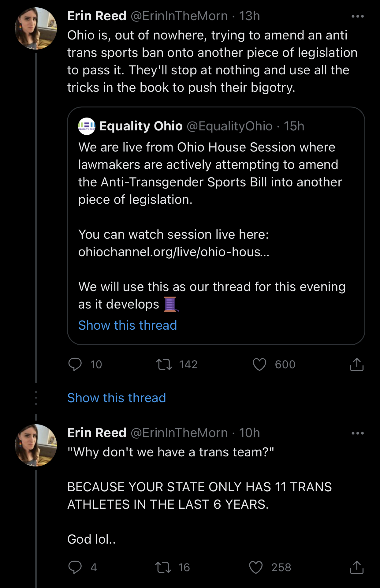Open the Equality Ohio account name
Image resolution: width=380 pixels, height=588 pixels.
tap(141, 126)
